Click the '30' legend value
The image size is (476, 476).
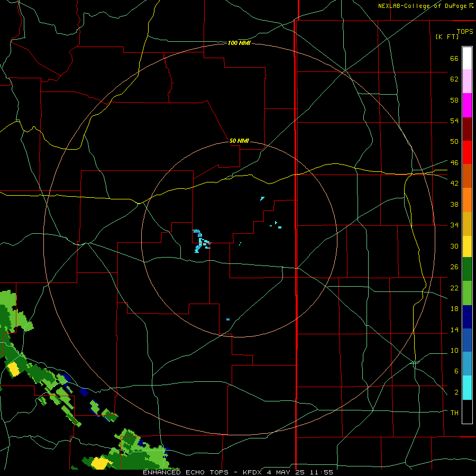click(x=454, y=246)
